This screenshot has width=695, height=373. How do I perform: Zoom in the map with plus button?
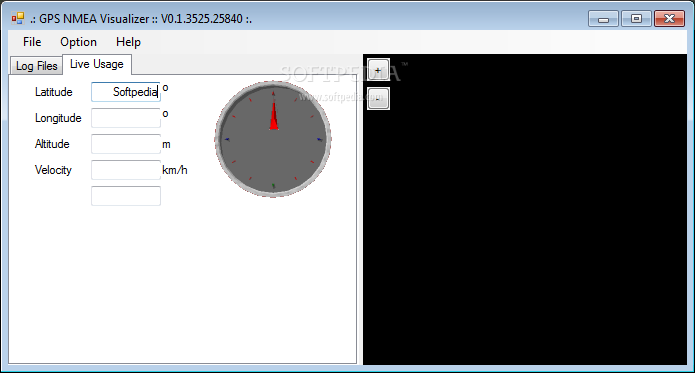click(378, 70)
